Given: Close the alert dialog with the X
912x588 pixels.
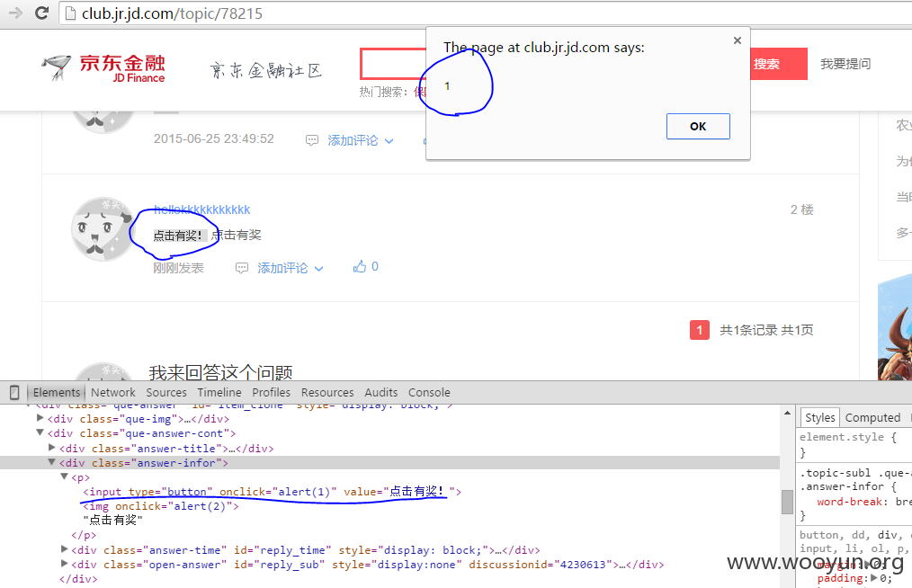Looking at the screenshot, I should (738, 40).
